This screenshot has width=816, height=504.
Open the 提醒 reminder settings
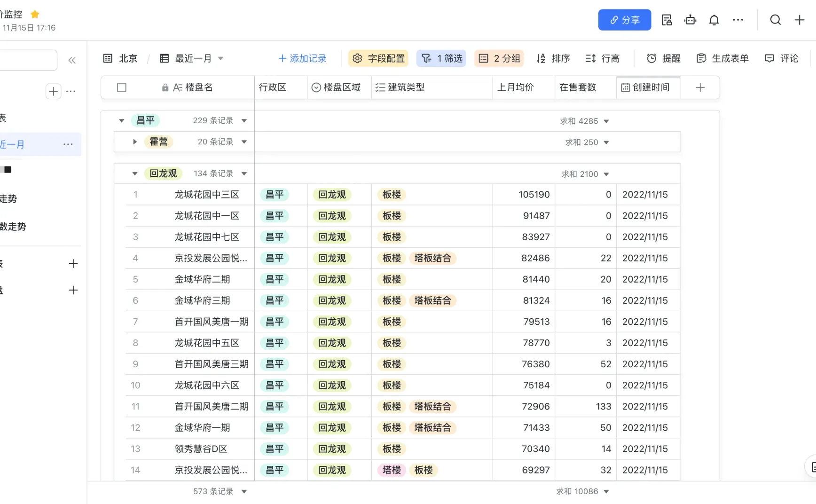664,58
